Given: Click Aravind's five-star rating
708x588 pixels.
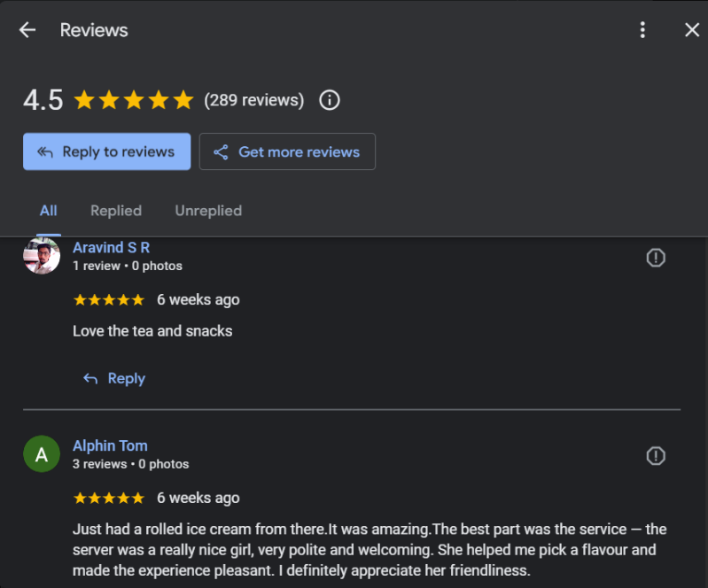Looking at the screenshot, I should coord(108,300).
